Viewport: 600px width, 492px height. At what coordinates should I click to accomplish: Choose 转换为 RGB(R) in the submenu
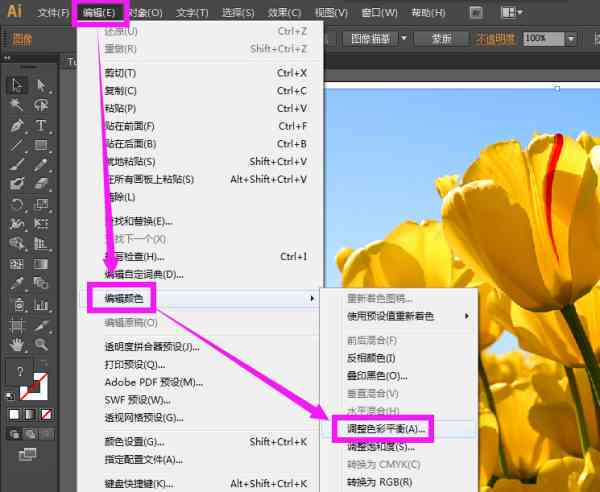[x=380, y=482]
